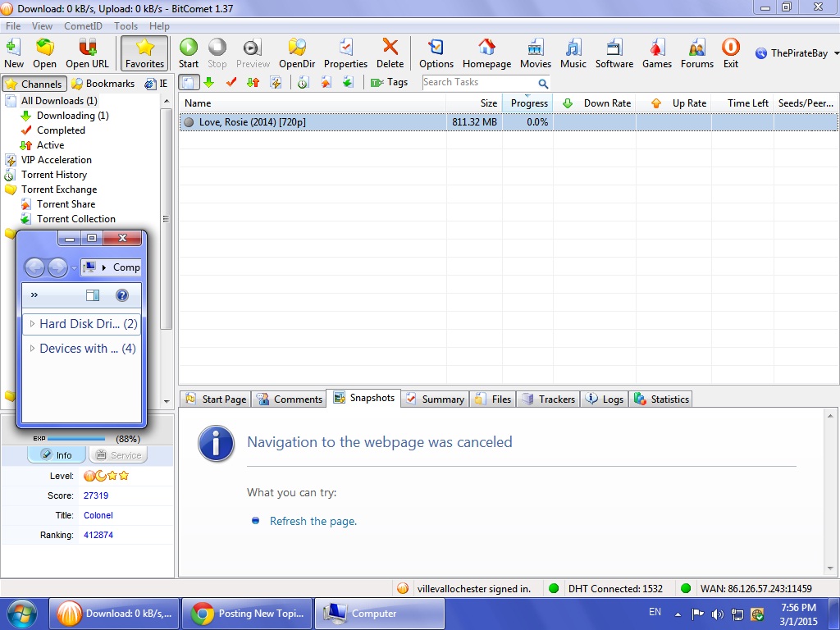
Task: Click the Tags button in filter bar
Action: click(390, 83)
